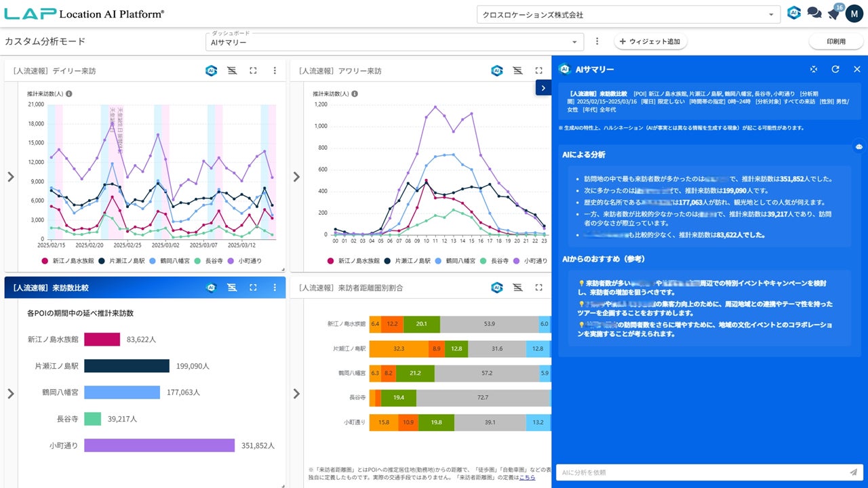Show info tooltip for hourly 推計来訪数
The height and width of the screenshot is (488, 868).
coord(355,94)
